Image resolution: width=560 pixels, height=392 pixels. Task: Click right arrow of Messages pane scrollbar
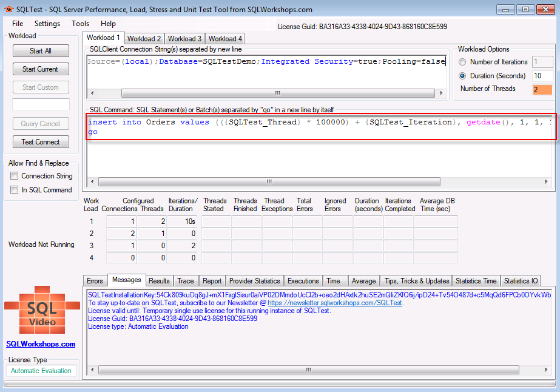(546, 370)
